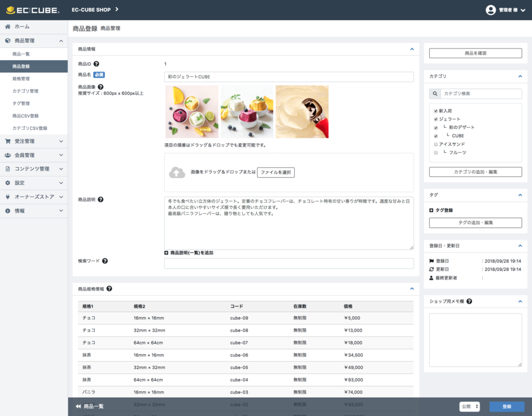Screen dimensions: 532x416
Task: Click the home icon in sidebar
Action: [8, 27]
